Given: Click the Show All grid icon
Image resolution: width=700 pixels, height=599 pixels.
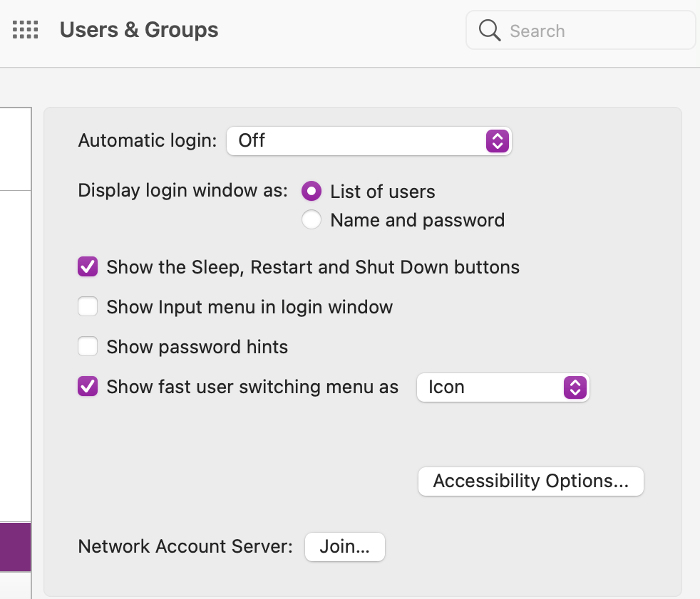Looking at the screenshot, I should pyautogui.click(x=26, y=30).
